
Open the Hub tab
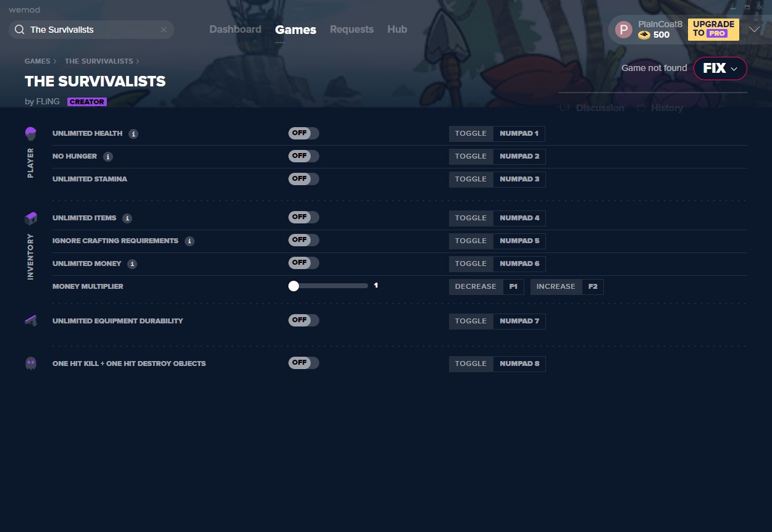397,30
